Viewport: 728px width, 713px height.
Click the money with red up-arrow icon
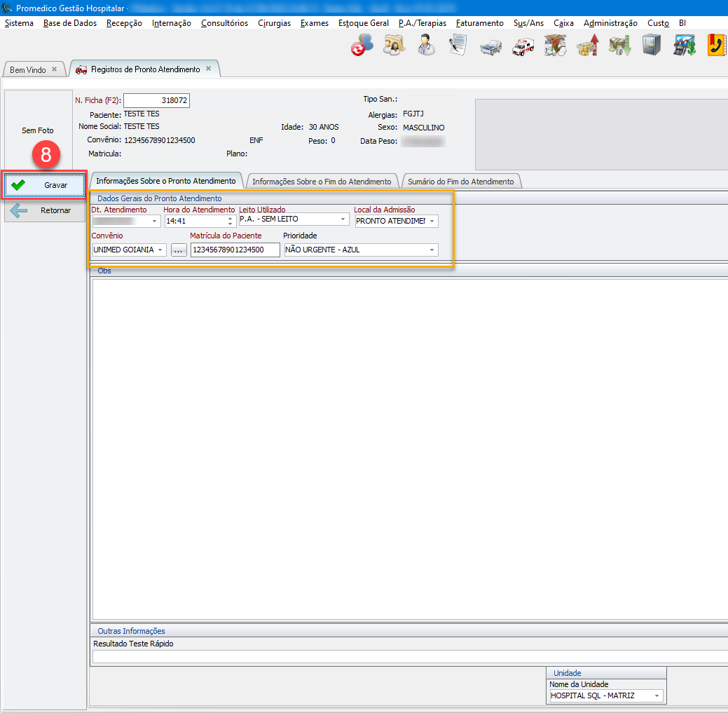click(x=587, y=46)
